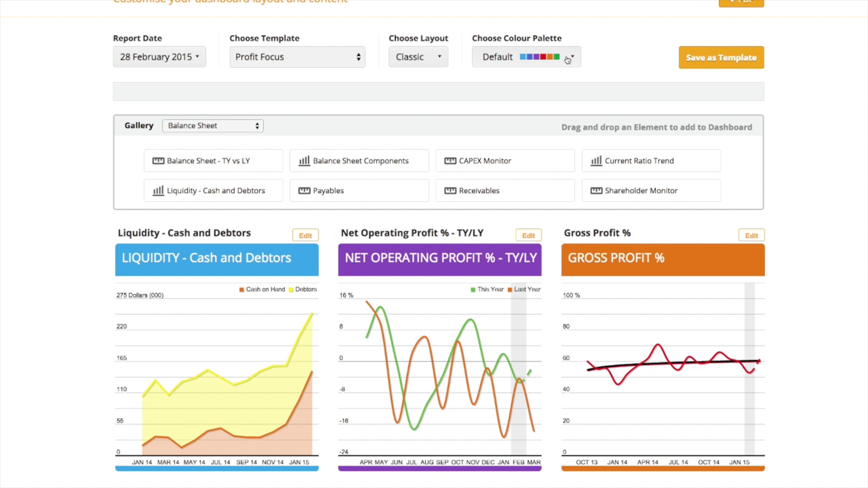Toggle the This Year legend series
Screen dimensions: 868x488
487,289
